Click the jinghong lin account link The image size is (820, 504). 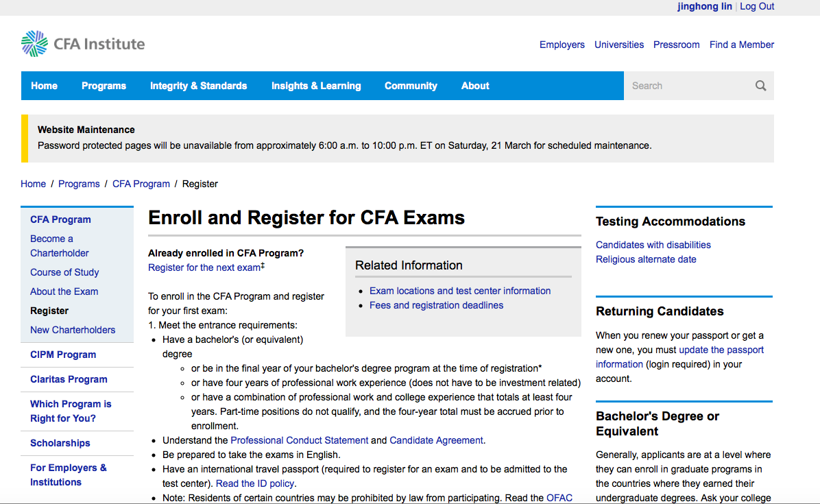(704, 6)
